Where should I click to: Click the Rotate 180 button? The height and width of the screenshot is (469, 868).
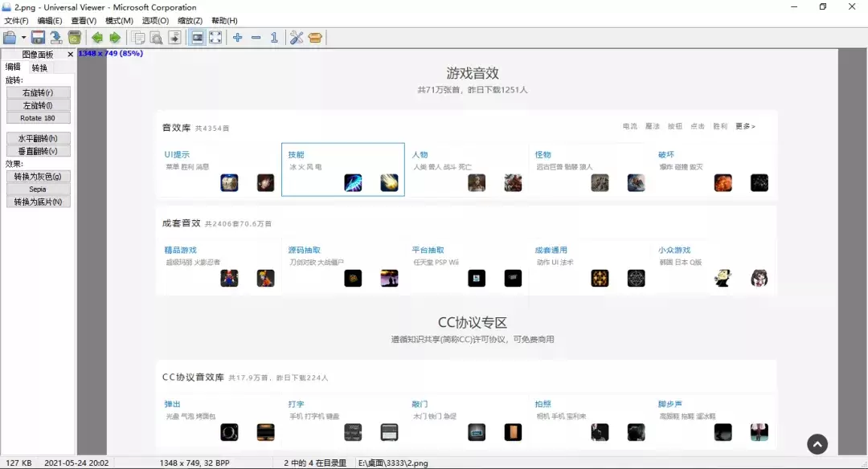pyautogui.click(x=39, y=118)
